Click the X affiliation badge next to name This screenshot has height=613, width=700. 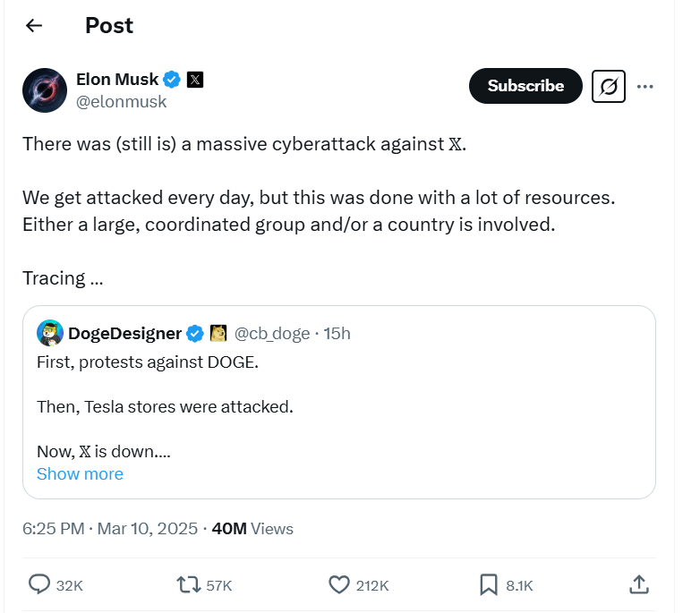pos(195,80)
